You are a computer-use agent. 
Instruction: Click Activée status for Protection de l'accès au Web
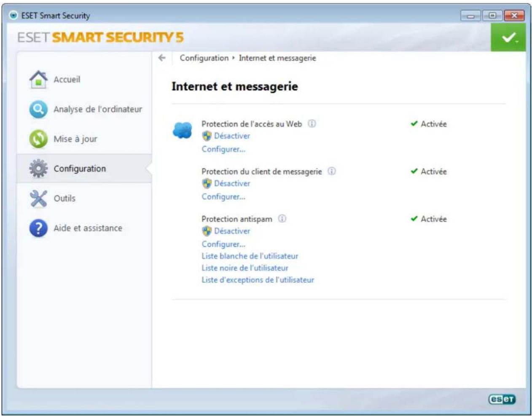coord(434,124)
